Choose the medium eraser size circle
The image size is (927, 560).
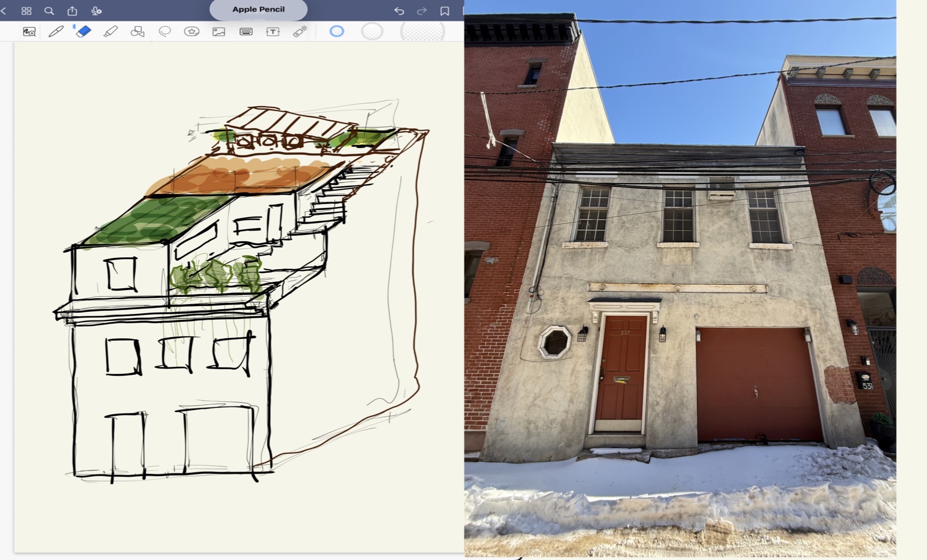[x=372, y=32]
